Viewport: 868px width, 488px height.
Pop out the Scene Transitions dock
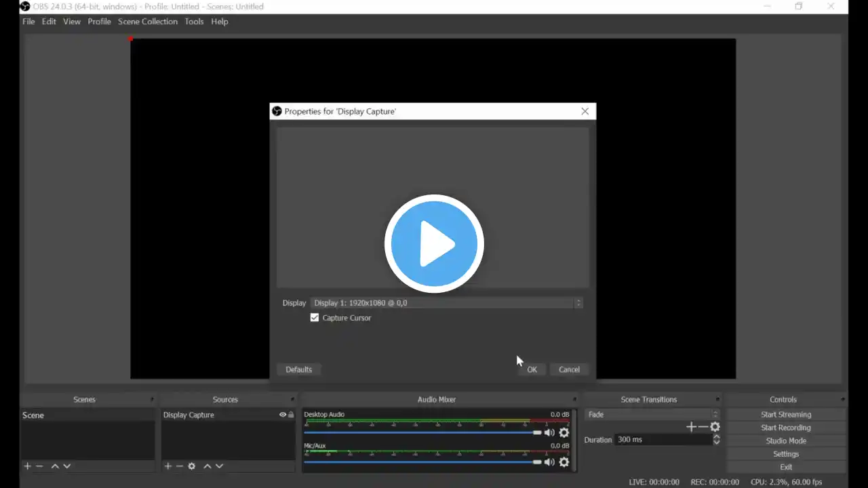pos(717,399)
